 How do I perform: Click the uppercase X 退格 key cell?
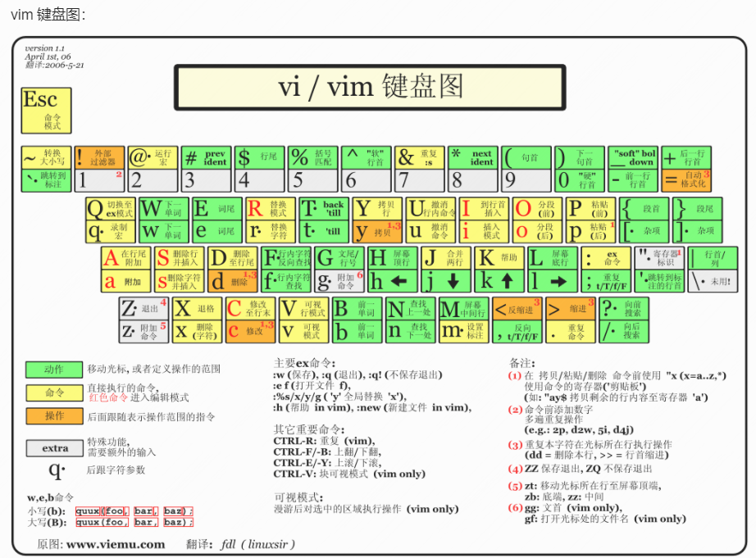[x=197, y=308]
